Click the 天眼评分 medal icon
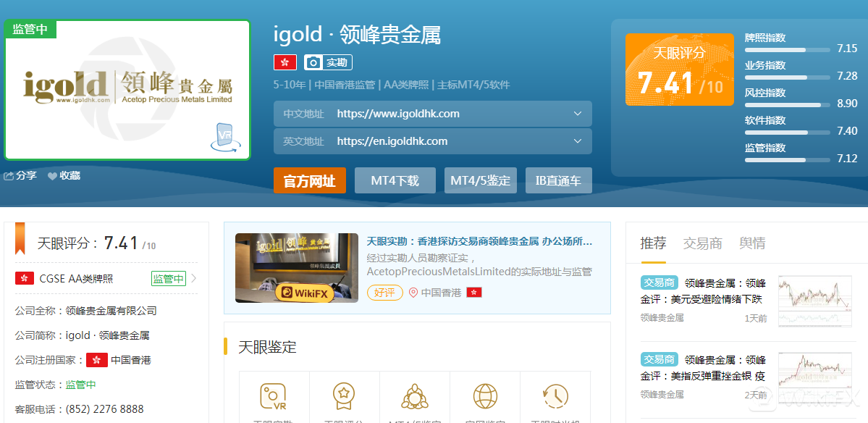The image size is (868, 423). point(344,396)
